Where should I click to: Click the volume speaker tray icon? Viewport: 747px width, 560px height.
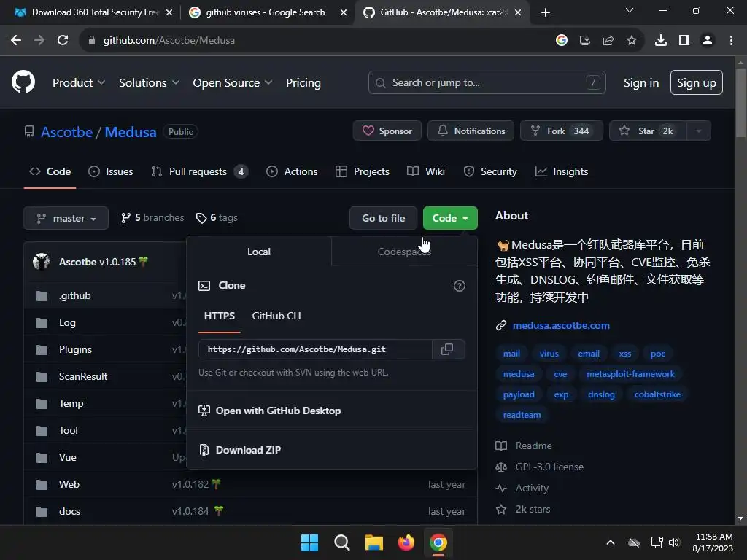pos(674,542)
